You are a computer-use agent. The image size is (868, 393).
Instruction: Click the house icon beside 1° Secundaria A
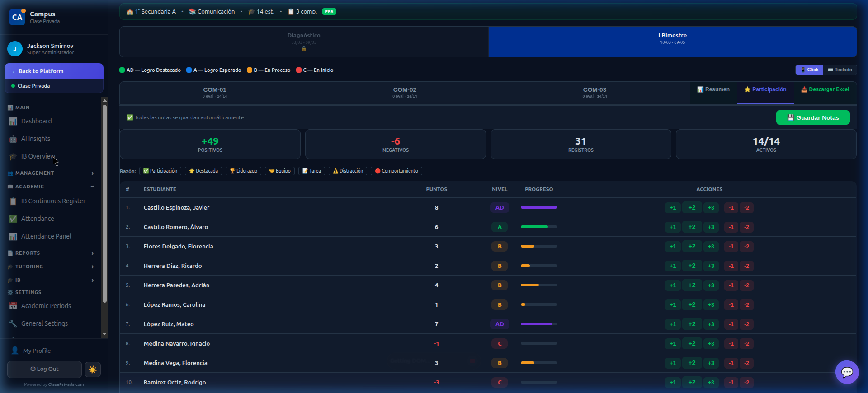point(130,12)
